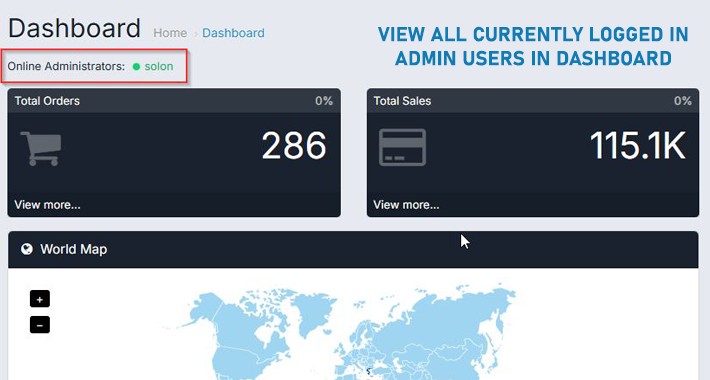Click the globe icon beside World Map
The image size is (710, 380).
point(27,249)
